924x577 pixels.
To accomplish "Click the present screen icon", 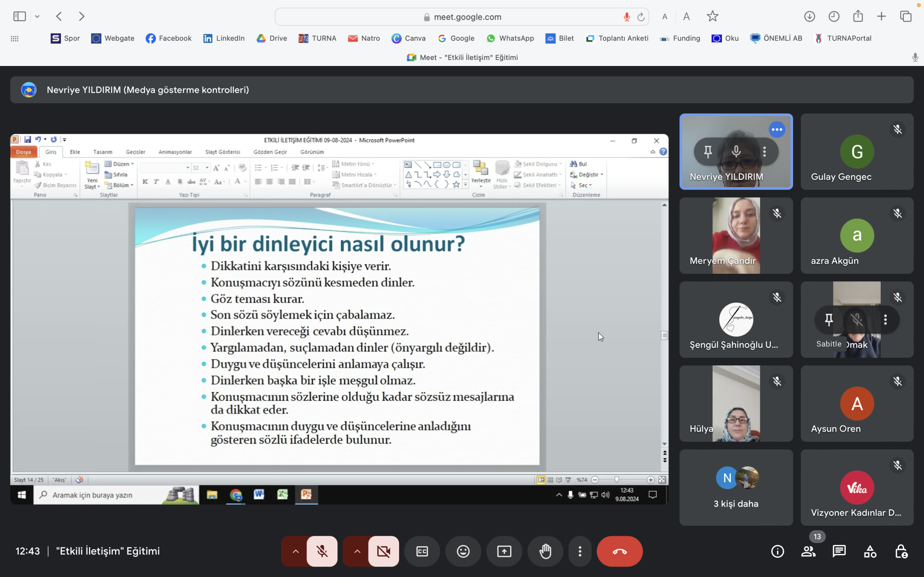I will click(504, 551).
